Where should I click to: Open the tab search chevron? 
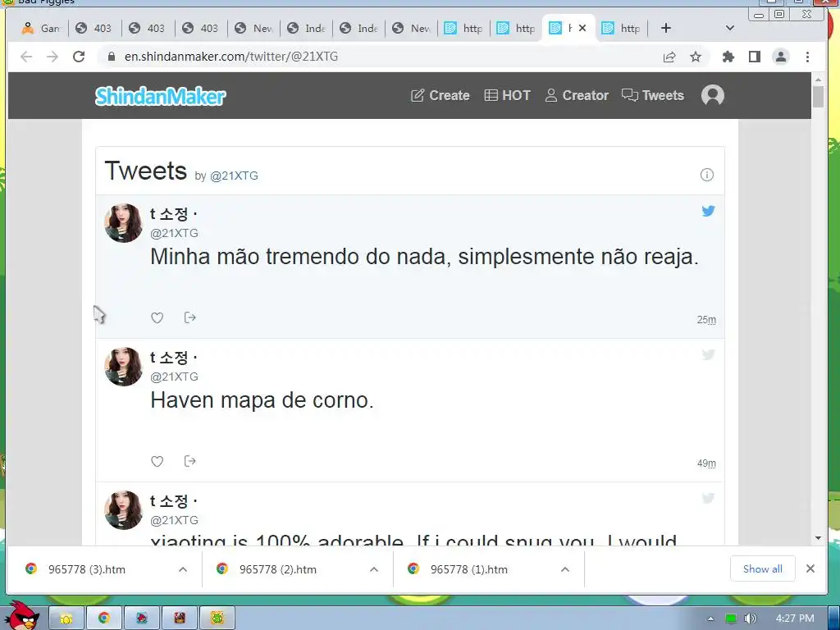(x=729, y=28)
